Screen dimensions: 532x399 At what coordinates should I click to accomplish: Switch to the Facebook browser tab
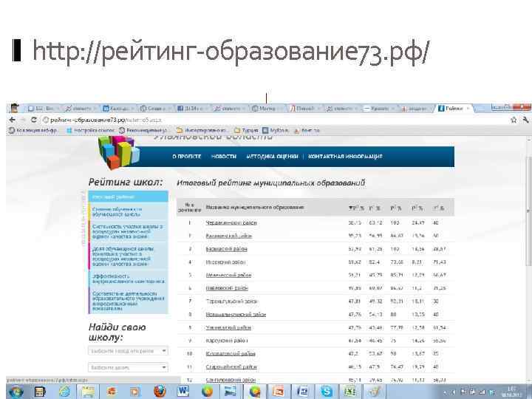(191, 109)
